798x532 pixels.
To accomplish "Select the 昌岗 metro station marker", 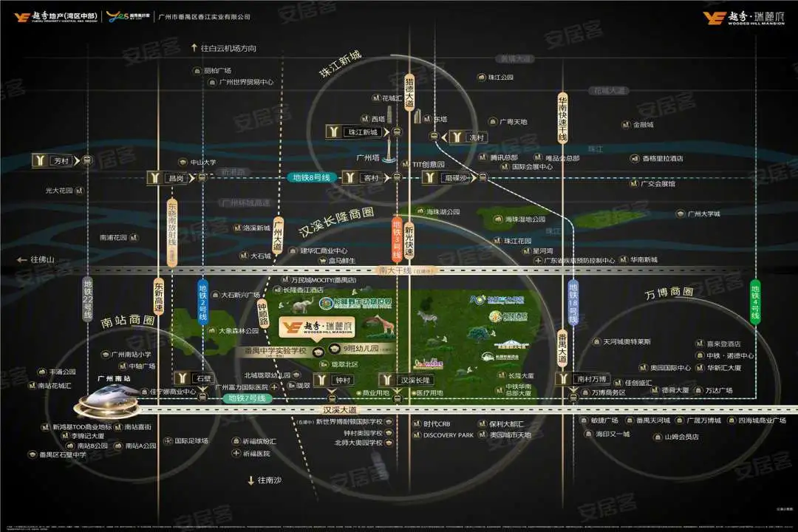I will [x=171, y=178].
